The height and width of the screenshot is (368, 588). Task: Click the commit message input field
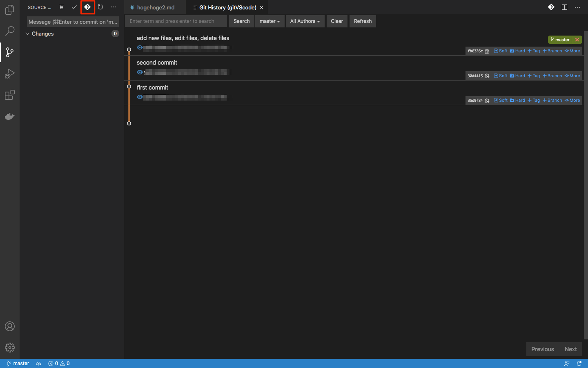pos(72,21)
